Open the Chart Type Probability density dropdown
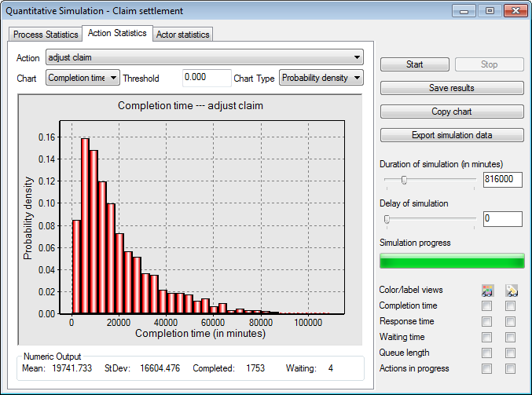Screen dimensions: 532x395 (321, 78)
